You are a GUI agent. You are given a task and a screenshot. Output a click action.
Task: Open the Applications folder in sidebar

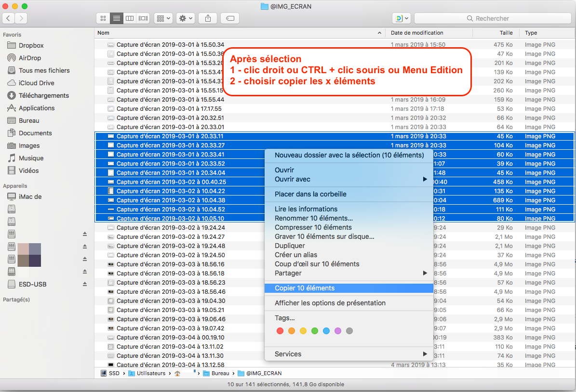pos(36,108)
